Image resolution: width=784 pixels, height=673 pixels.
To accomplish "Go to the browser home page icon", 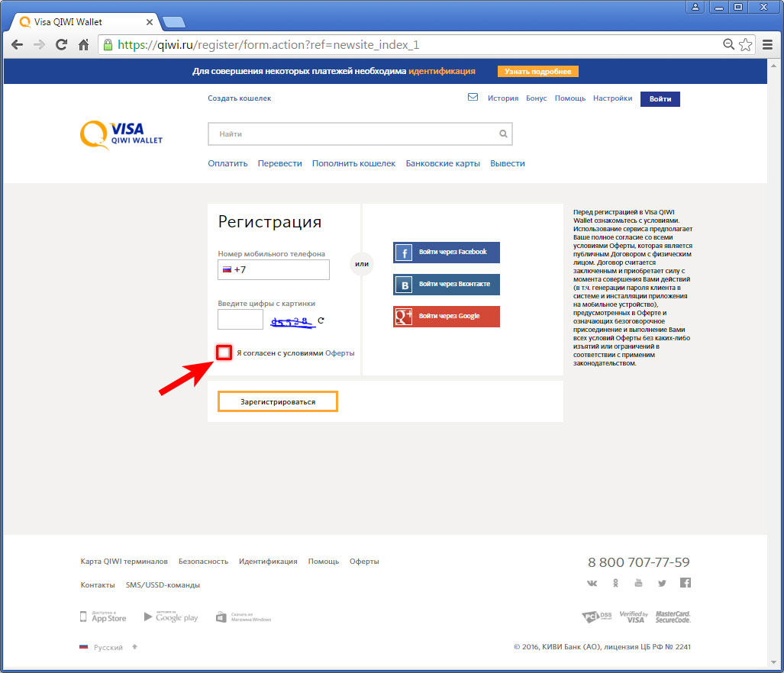I will [83, 45].
